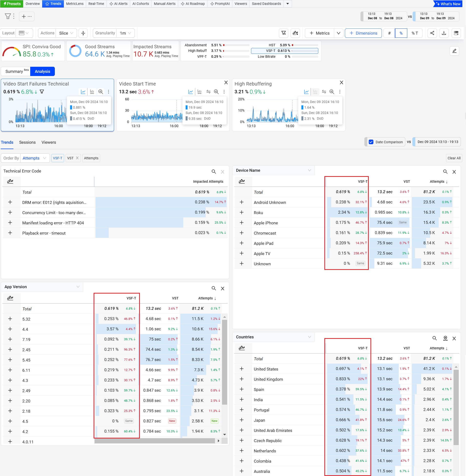Viewport: 466px width, 476px height.
Task: Click the Clear All button
Action: pos(454,158)
